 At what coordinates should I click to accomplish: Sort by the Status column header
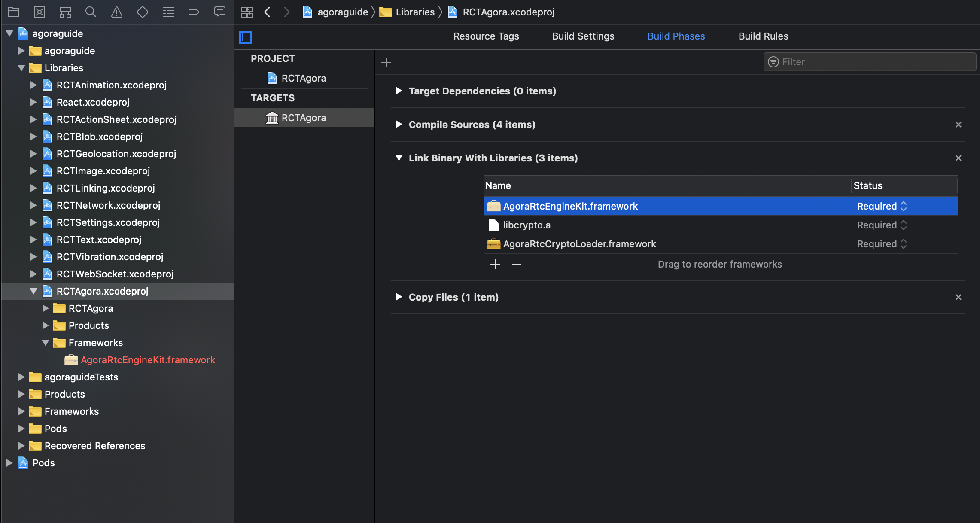(x=904, y=185)
